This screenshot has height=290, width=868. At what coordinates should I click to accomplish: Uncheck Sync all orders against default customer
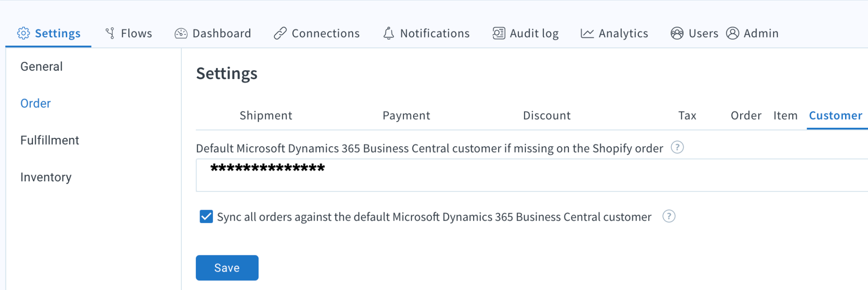[206, 216]
